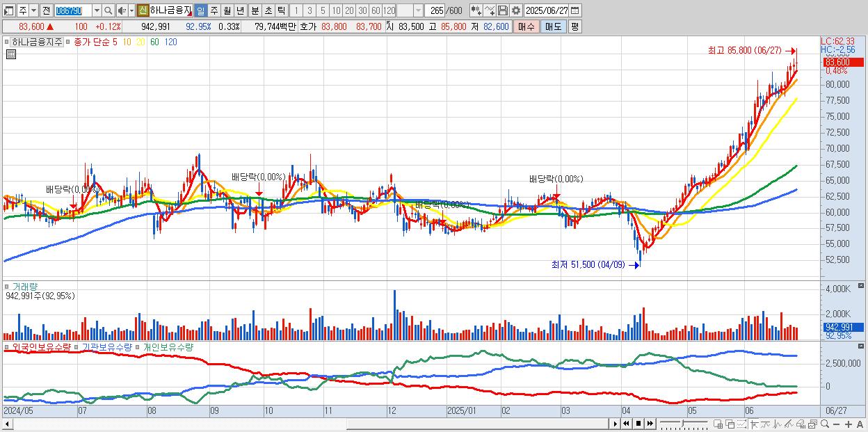Click the play button on bottom bar
The height and width of the screenshot is (432, 868).
point(616,424)
